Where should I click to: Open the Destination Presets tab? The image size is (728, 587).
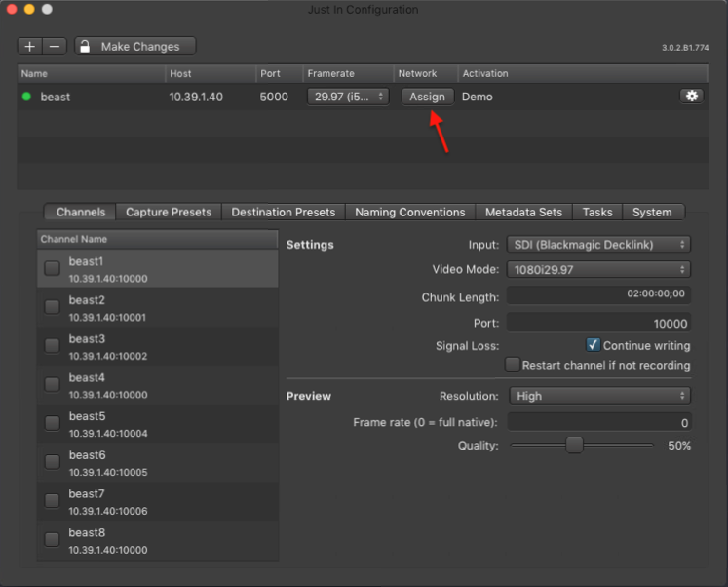tap(284, 213)
